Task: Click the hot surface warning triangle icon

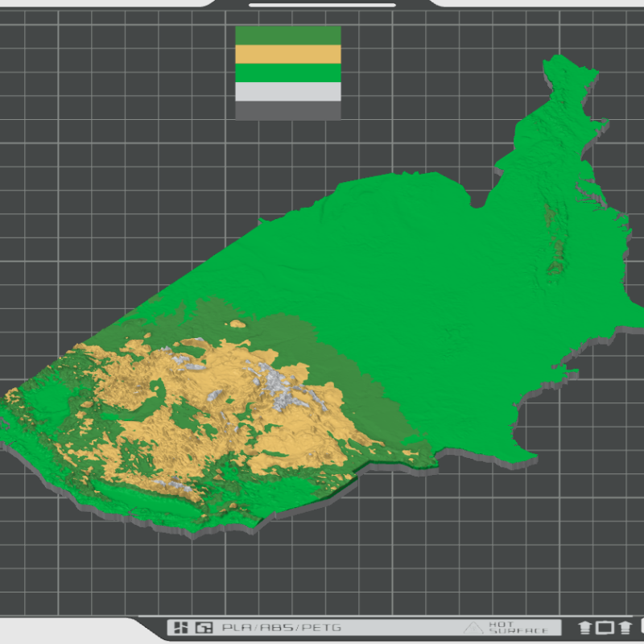Action: click(473, 627)
